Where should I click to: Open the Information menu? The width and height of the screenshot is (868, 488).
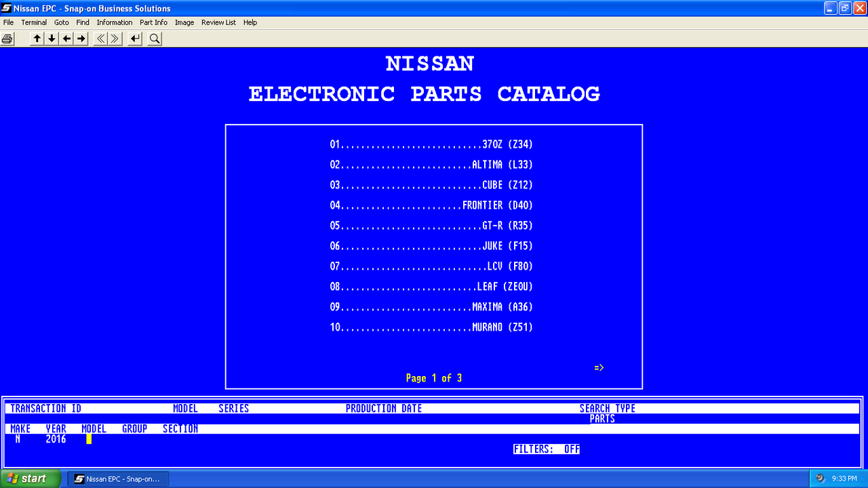click(x=115, y=22)
